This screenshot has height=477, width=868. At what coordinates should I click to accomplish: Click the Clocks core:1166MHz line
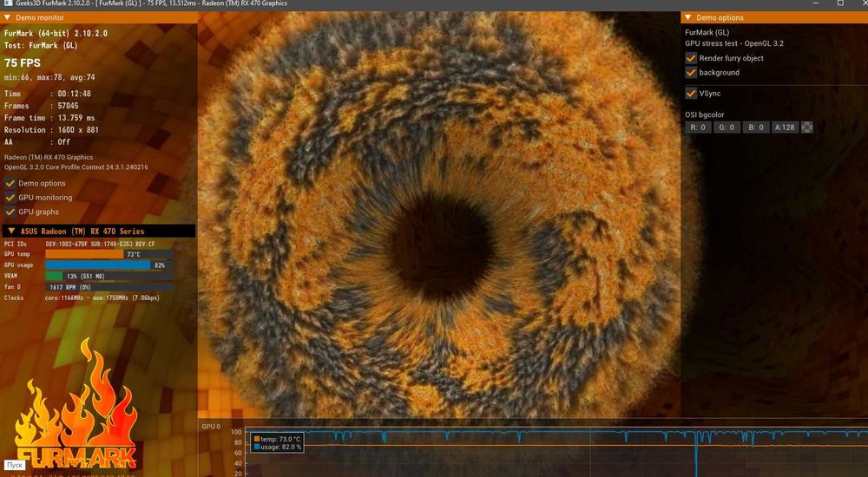82,297
